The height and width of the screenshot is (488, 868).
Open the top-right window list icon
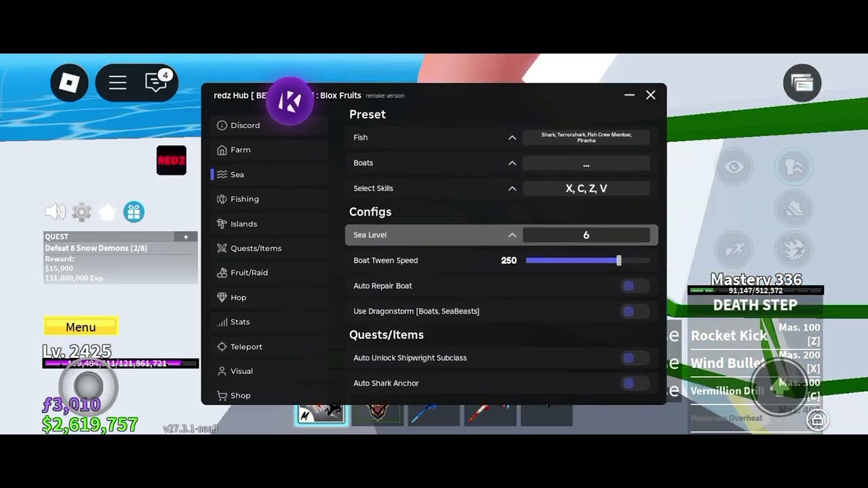click(802, 83)
